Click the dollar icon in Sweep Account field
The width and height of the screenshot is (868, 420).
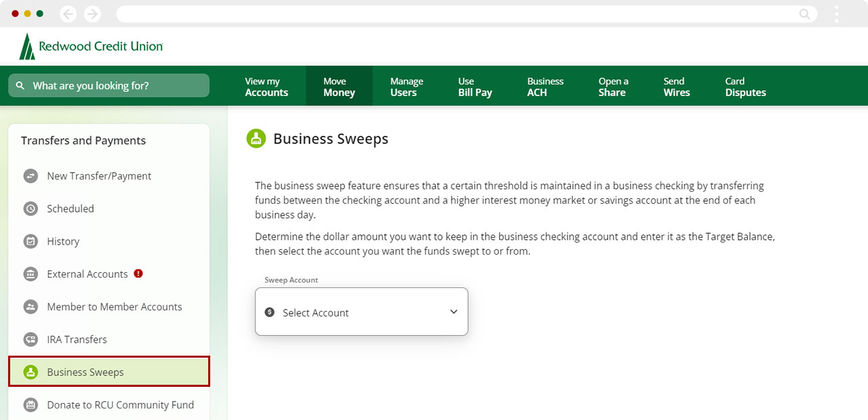[x=269, y=312]
